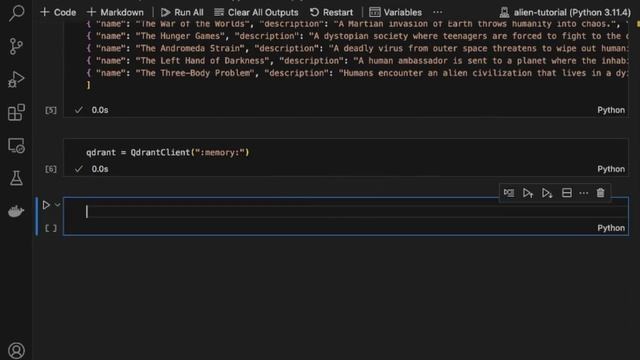The height and width of the screenshot is (360, 640).
Task: Open the Accounts menu icon
Action: click(x=16, y=351)
